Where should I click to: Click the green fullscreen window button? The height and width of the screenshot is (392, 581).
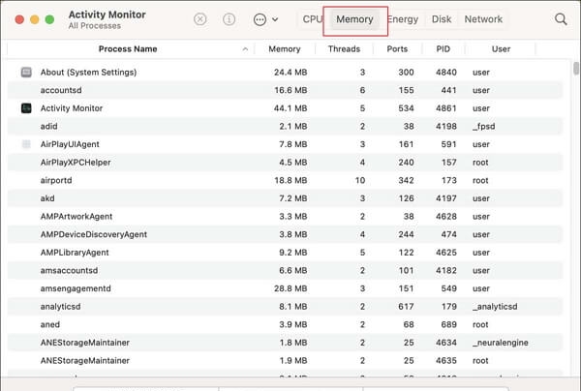(x=48, y=19)
